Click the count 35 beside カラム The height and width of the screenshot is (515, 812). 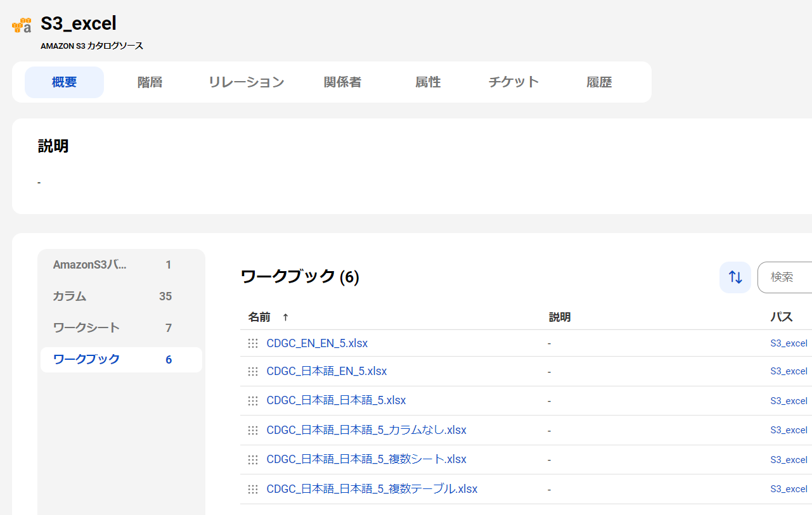pos(165,296)
